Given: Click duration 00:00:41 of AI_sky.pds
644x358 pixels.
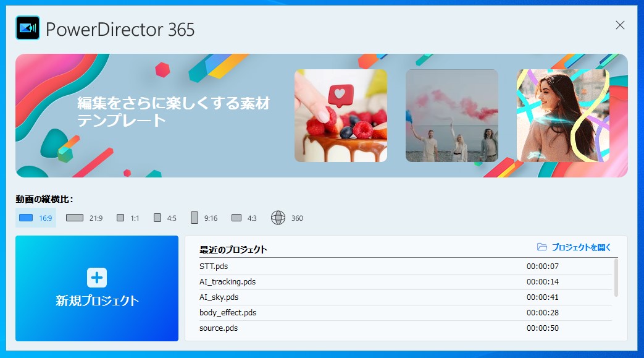Looking at the screenshot, I should click(543, 297).
